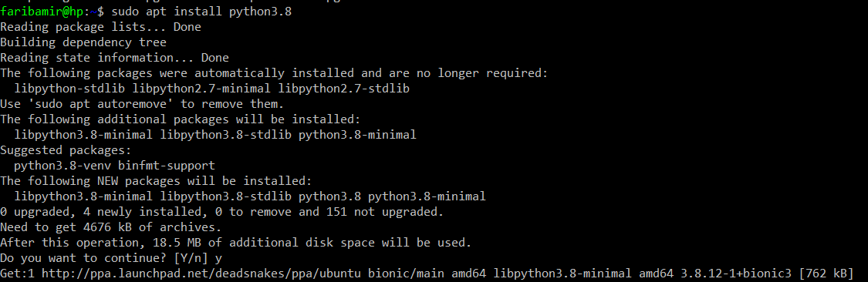Click '0 upgraded, 4 newly installed' summary line
The width and height of the screenshot is (868, 282).
(x=222, y=211)
